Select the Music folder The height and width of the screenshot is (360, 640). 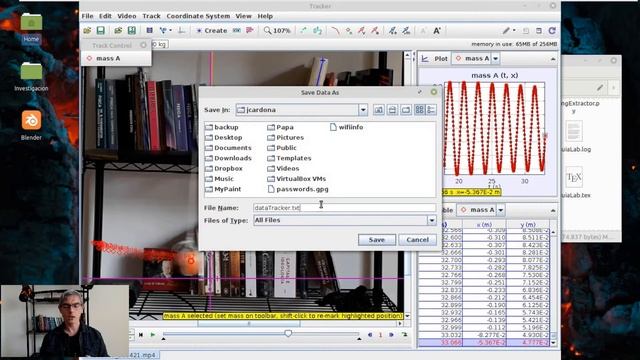220,179
